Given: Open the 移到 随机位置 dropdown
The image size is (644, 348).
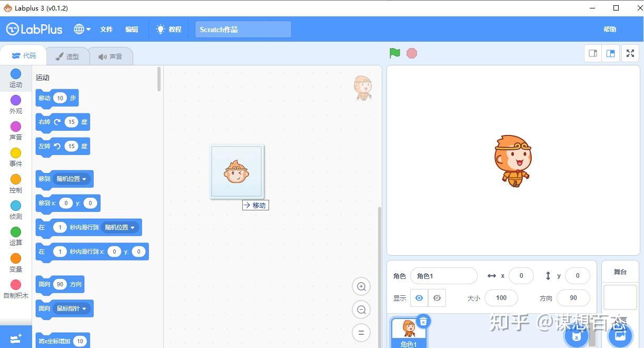Looking at the screenshot, I should 71,179.
